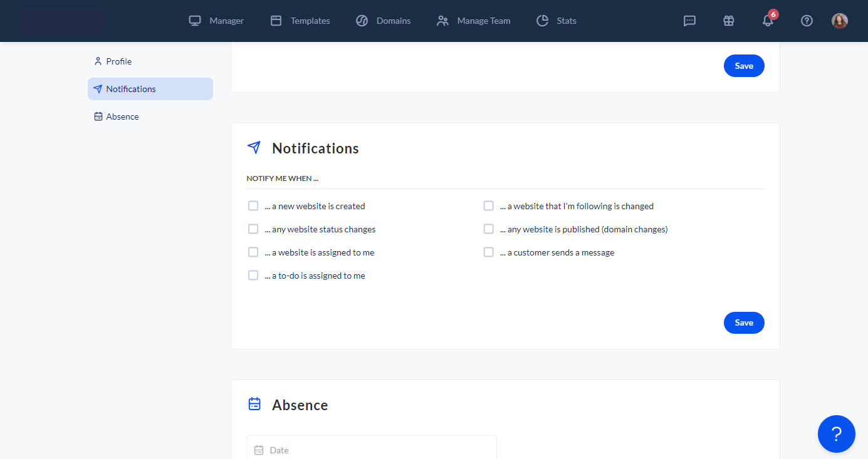The image size is (868, 459).
Task: Open the notification bell with 6 alerts
Action: click(x=768, y=21)
